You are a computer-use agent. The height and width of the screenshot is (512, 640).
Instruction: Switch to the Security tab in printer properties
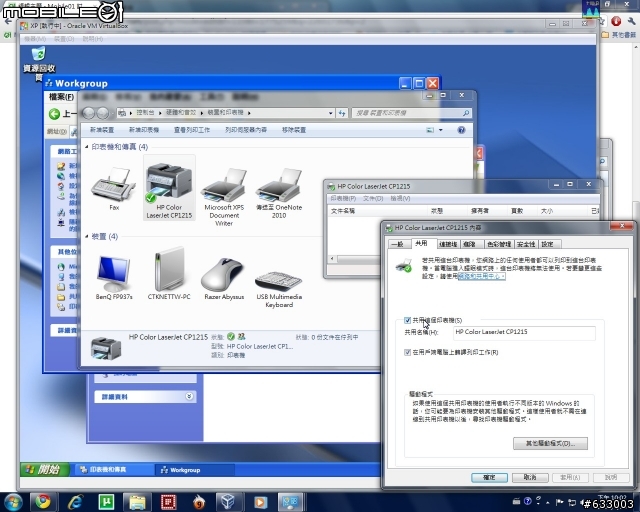coord(526,244)
